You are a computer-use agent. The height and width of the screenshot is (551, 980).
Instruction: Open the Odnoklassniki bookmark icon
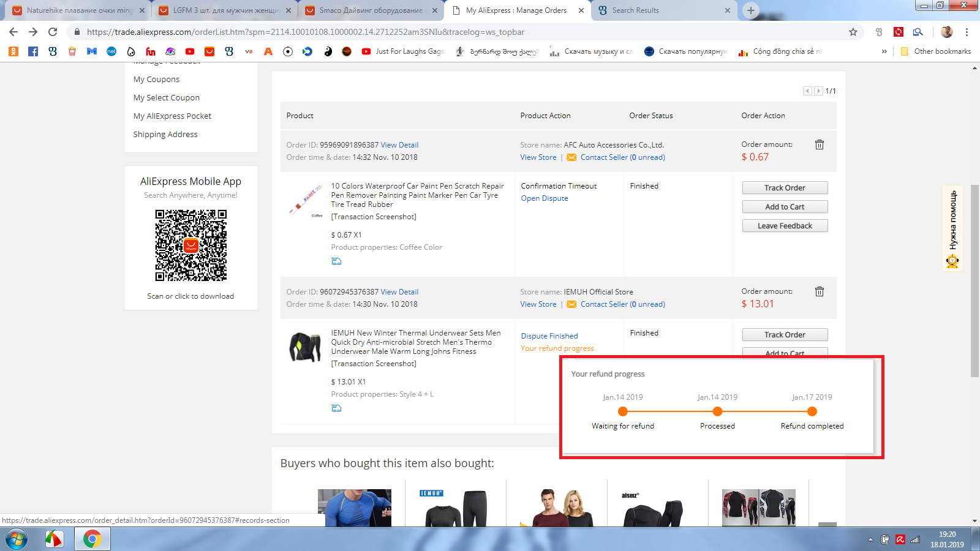pyautogui.click(x=13, y=51)
